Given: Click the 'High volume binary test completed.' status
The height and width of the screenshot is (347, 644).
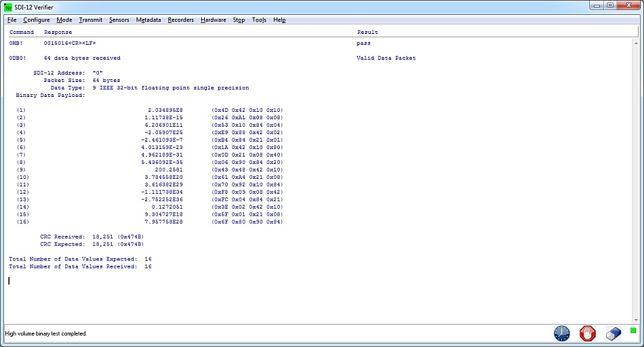Looking at the screenshot, I should point(45,333).
